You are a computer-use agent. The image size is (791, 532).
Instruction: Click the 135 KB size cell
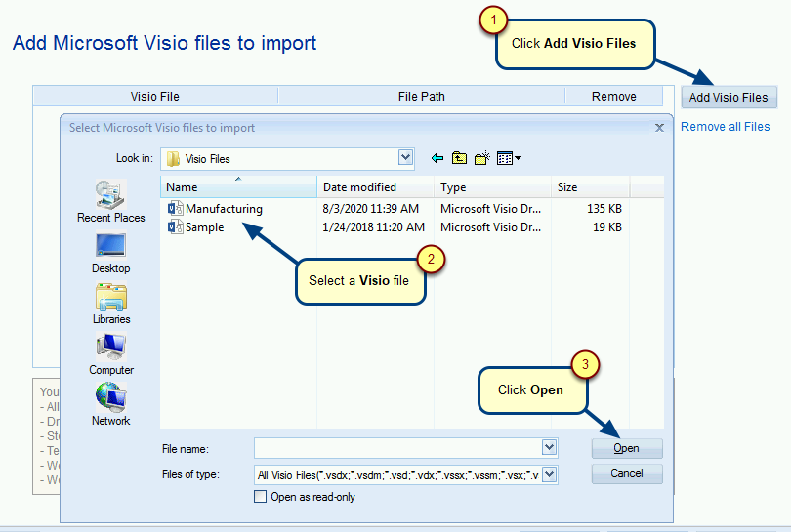point(604,208)
